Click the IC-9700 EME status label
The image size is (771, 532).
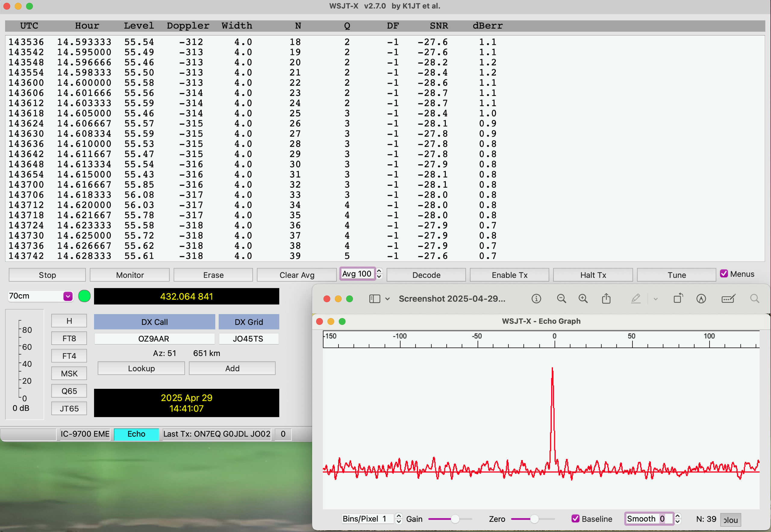85,434
